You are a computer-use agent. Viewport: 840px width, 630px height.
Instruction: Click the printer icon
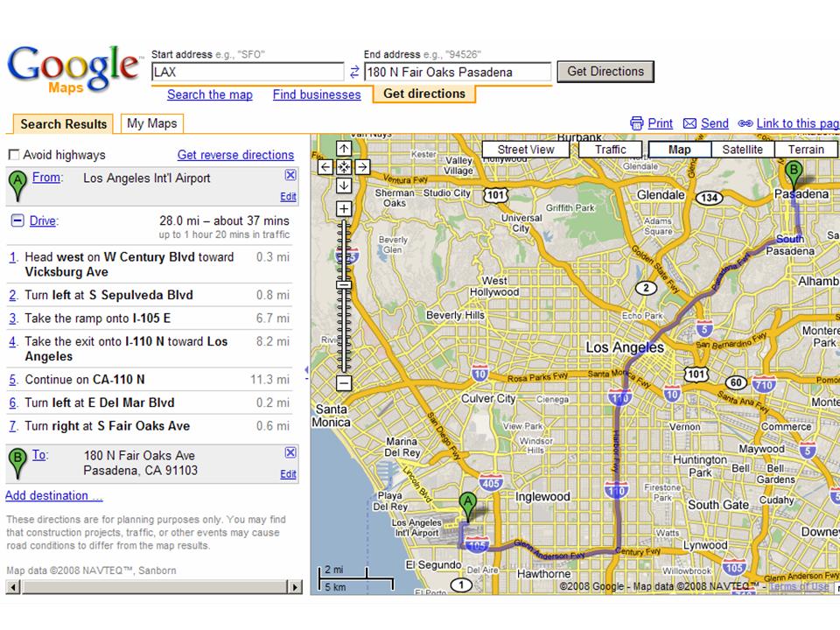[636, 123]
